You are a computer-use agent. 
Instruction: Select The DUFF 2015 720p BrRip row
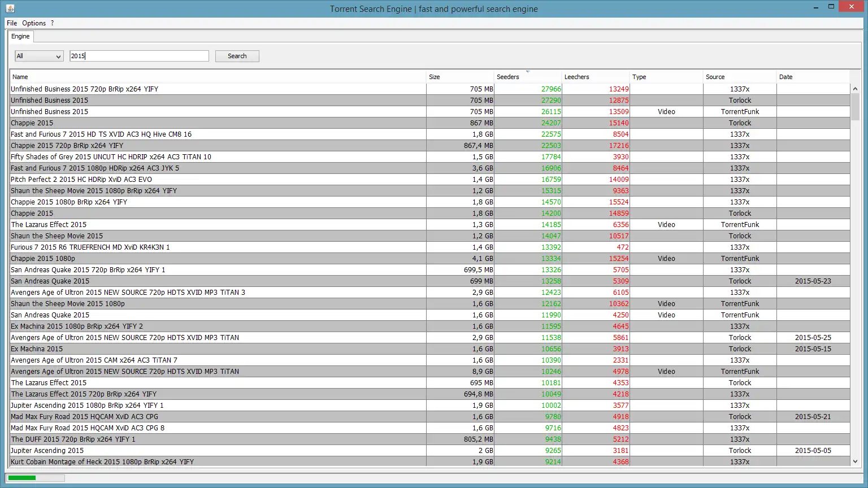pos(430,439)
